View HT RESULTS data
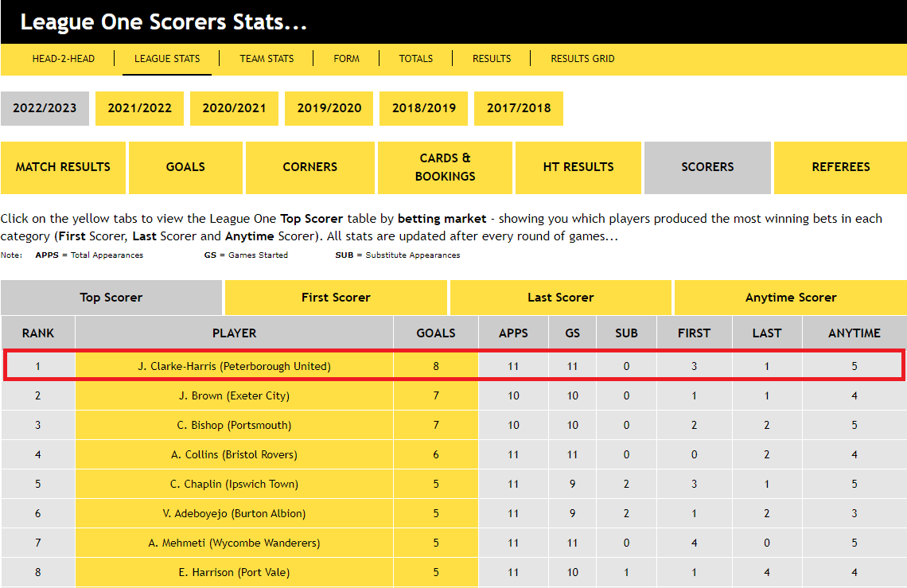The width and height of the screenshot is (907, 588). coord(578,167)
